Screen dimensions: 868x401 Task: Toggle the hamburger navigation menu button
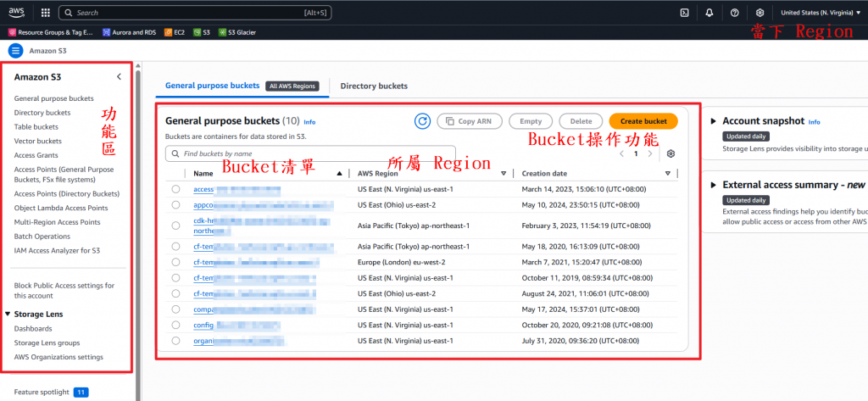15,51
